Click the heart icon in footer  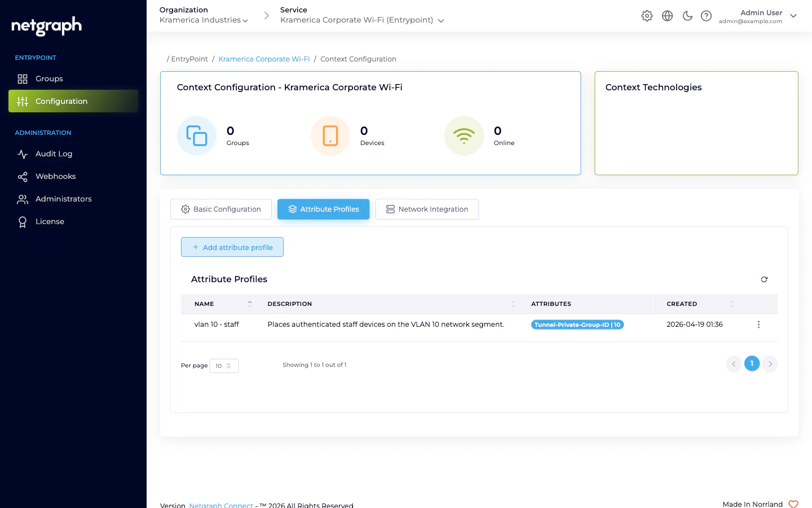(793, 504)
